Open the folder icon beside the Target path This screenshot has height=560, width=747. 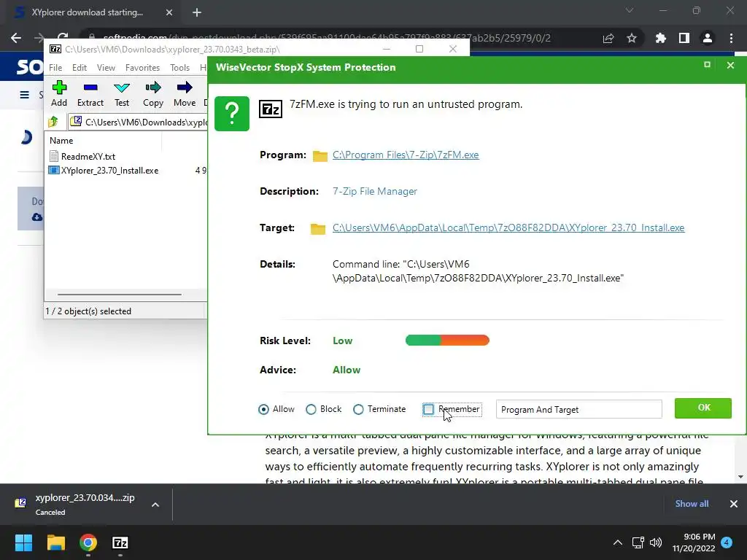coord(318,228)
